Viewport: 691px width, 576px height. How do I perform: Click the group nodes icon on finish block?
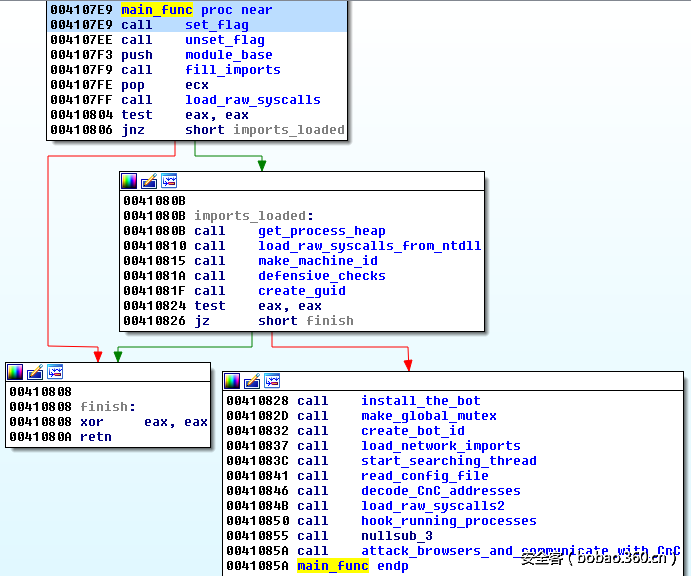pos(55,371)
